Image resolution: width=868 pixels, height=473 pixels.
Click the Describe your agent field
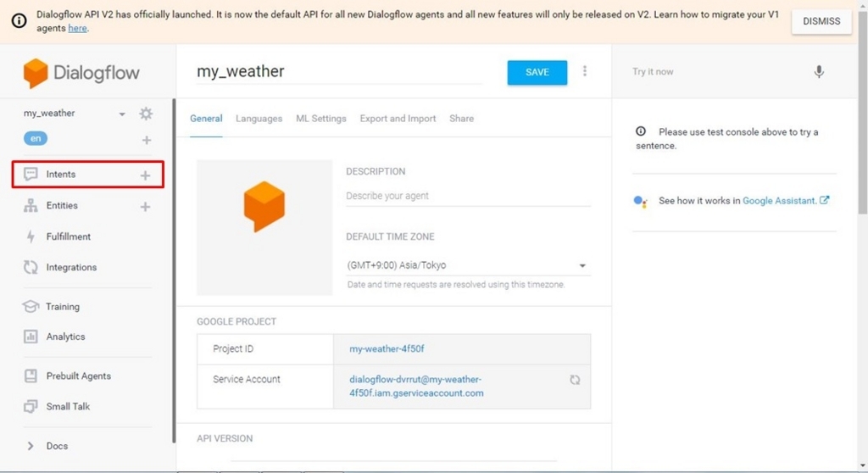(x=468, y=196)
